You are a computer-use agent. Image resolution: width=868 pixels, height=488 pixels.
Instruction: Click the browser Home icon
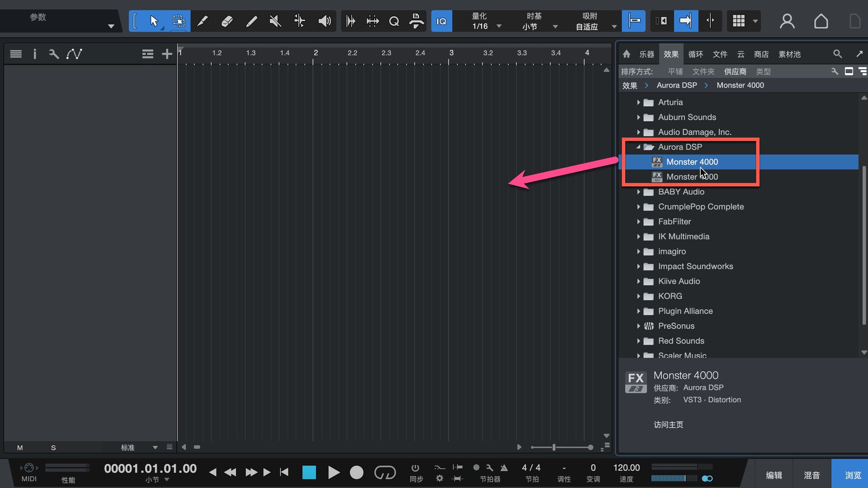pyautogui.click(x=627, y=54)
